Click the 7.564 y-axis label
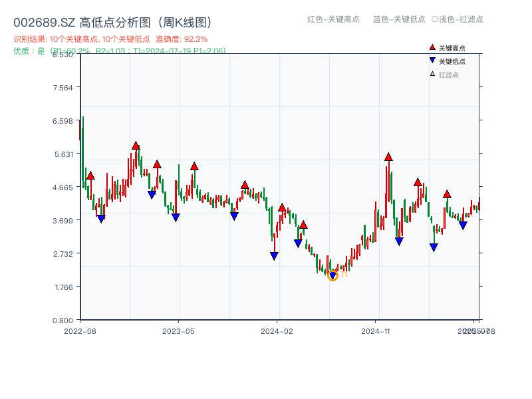532x399 pixels. (63, 88)
